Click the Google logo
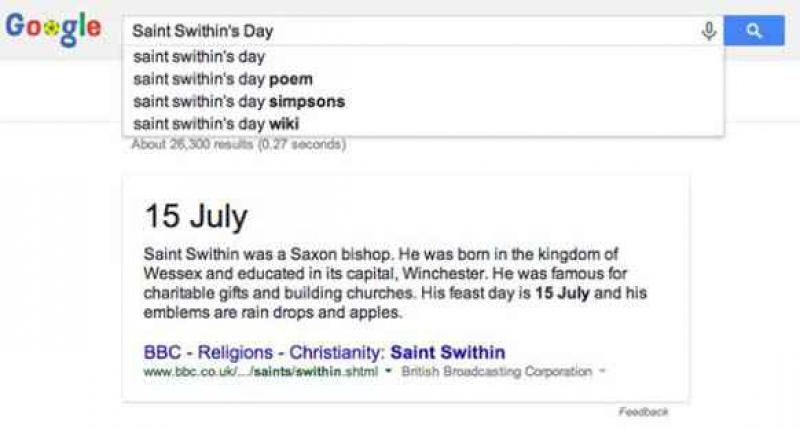The image size is (800, 429). point(53,31)
